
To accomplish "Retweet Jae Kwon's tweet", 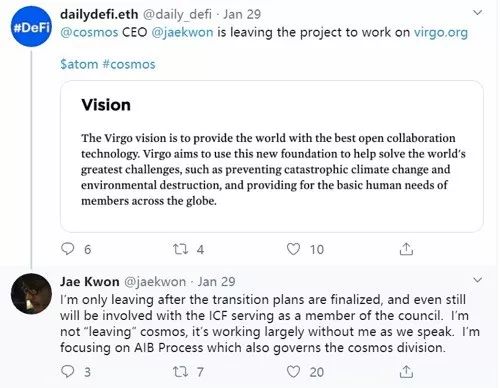I will (x=181, y=372).
